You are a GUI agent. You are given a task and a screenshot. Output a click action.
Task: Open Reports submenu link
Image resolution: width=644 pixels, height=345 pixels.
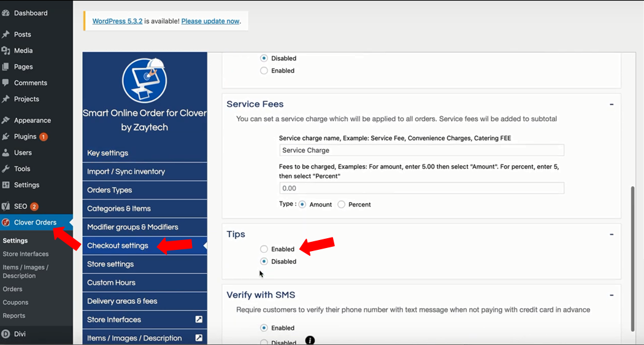click(14, 316)
